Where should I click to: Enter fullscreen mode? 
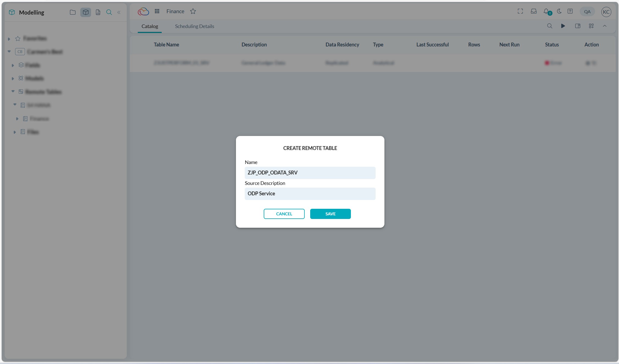(520, 11)
